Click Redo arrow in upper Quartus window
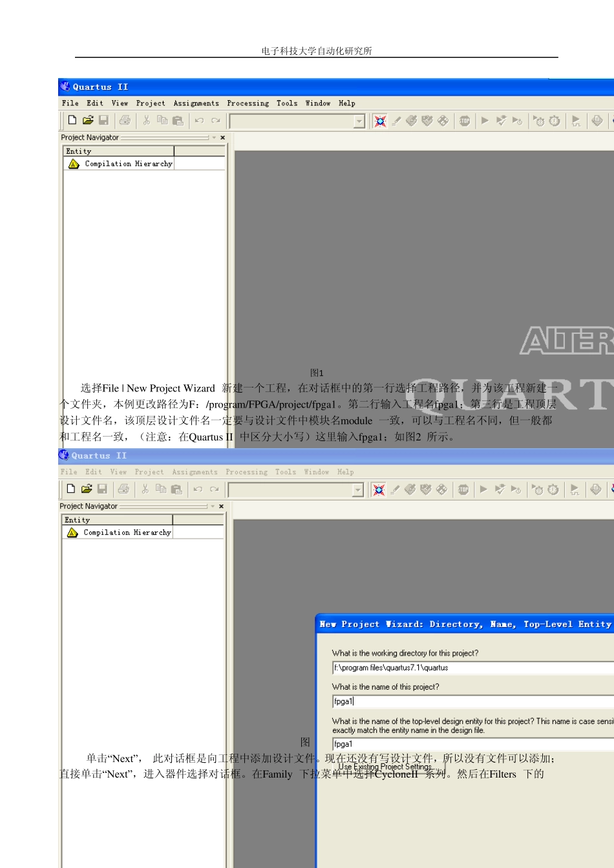 pos(215,120)
